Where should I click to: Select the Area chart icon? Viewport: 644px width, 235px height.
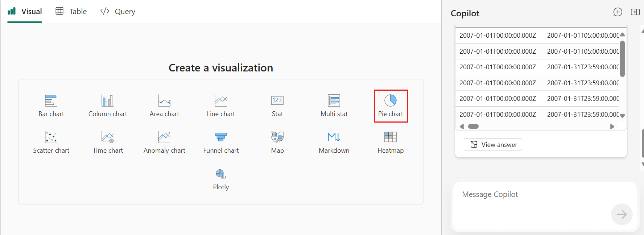(164, 100)
